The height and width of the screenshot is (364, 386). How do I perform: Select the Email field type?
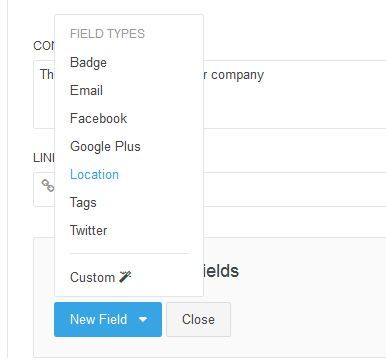tap(86, 90)
